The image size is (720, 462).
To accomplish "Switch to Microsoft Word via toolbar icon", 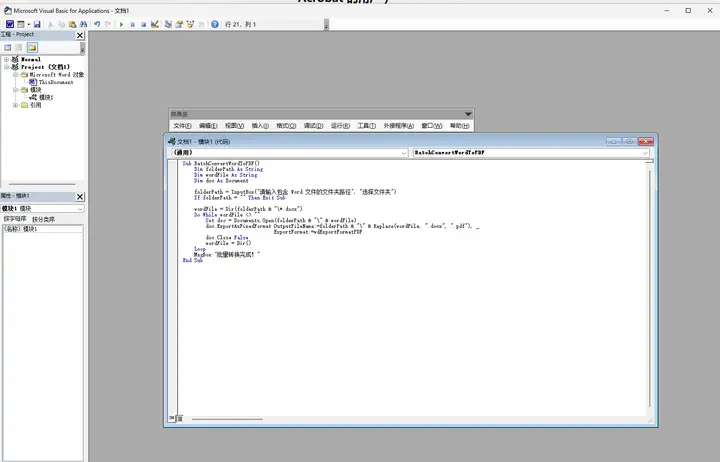I will tap(10, 24).
